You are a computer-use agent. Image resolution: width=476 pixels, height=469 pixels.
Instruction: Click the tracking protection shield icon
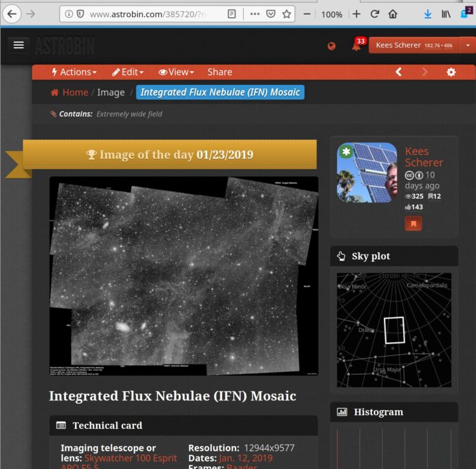pyautogui.click(x=80, y=14)
